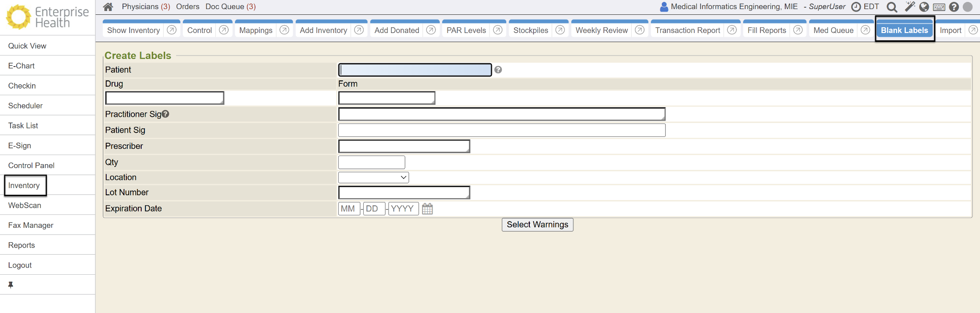Click the Practitioner Sig help icon
This screenshot has height=313, width=980.
166,114
